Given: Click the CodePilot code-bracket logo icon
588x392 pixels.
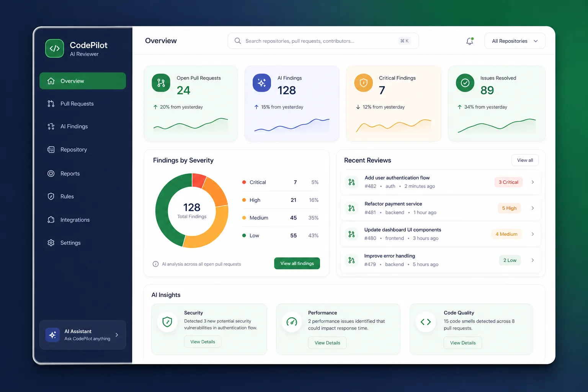Looking at the screenshot, I should 54,48.
